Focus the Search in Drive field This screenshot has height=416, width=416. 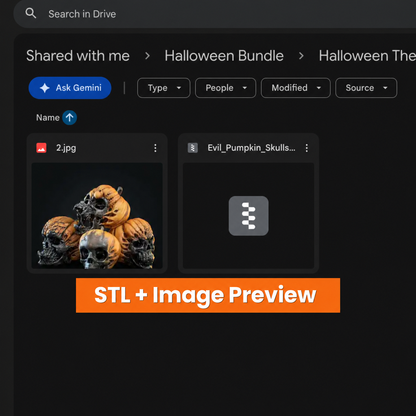tap(215, 14)
